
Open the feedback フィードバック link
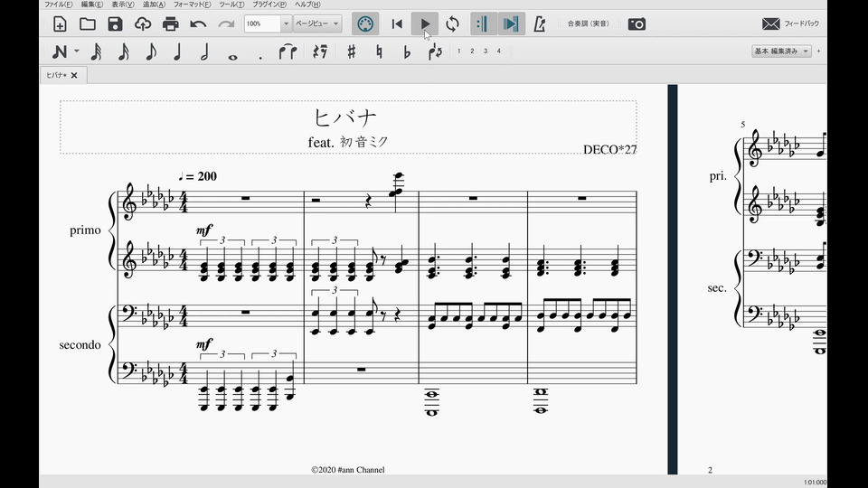pos(790,23)
